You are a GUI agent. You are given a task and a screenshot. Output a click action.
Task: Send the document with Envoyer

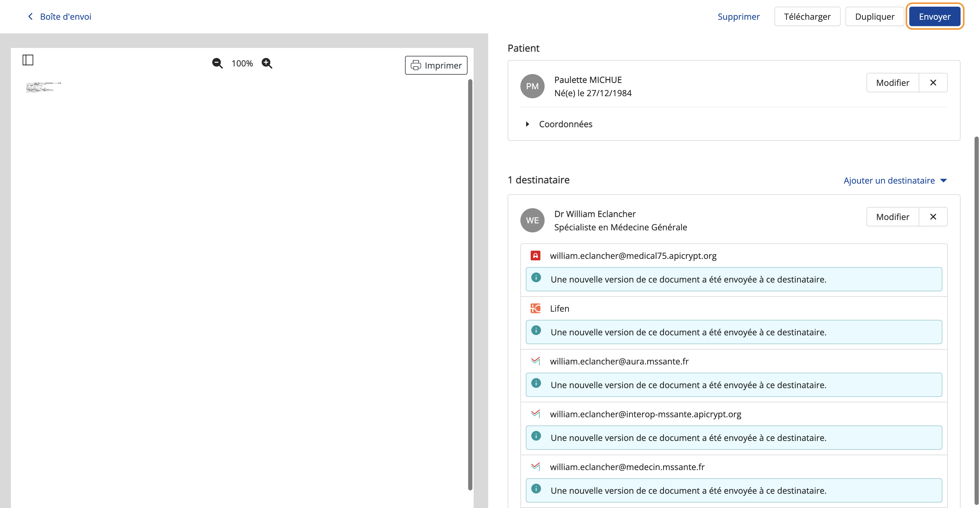coord(934,16)
